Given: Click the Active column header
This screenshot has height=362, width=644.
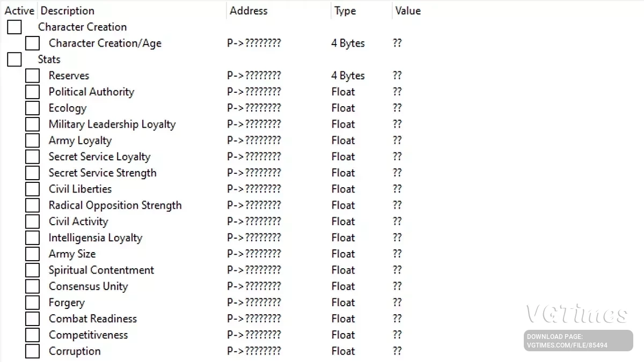Looking at the screenshot, I should pos(19,11).
